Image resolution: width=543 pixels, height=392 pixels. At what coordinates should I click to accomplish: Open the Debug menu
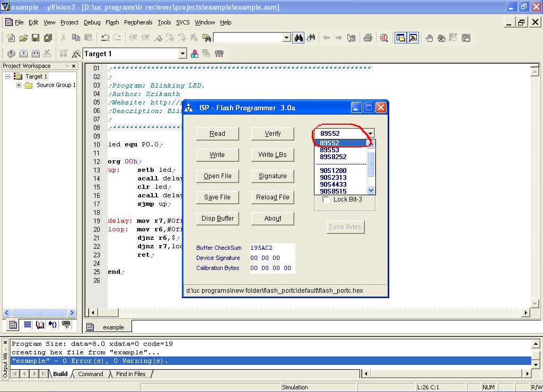(92, 22)
